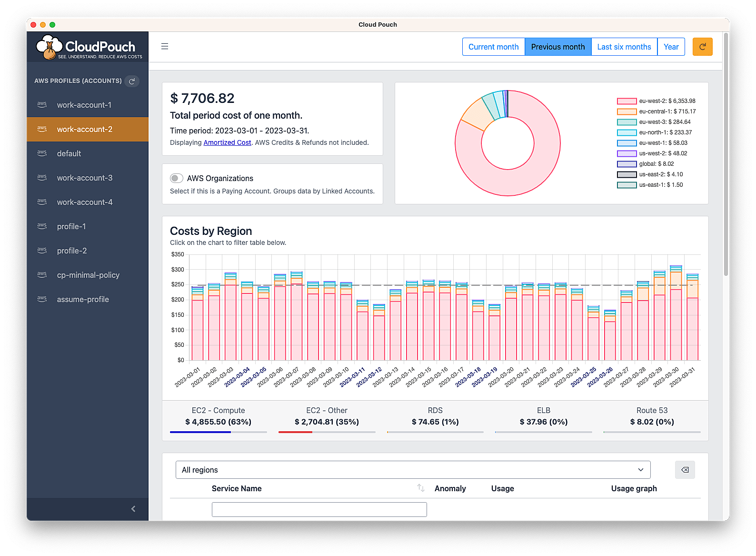Open the Amortized Cost link

(227, 142)
